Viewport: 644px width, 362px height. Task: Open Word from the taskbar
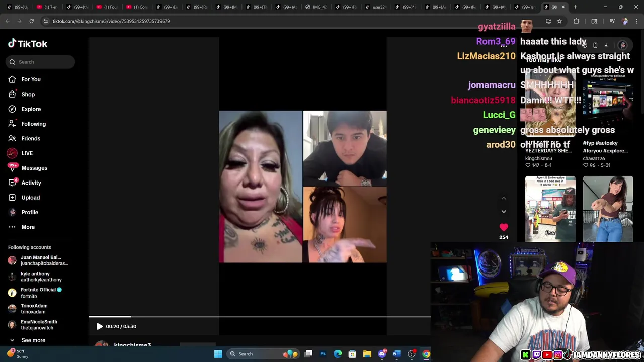point(396,354)
